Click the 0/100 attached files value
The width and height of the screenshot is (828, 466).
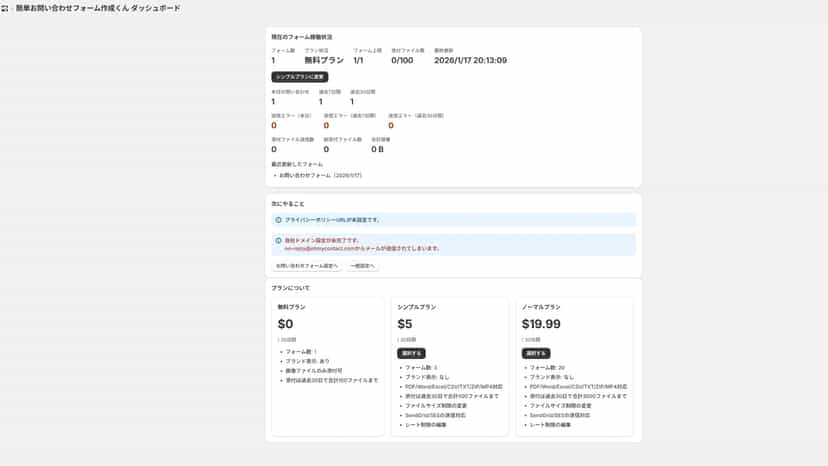coord(402,61)
